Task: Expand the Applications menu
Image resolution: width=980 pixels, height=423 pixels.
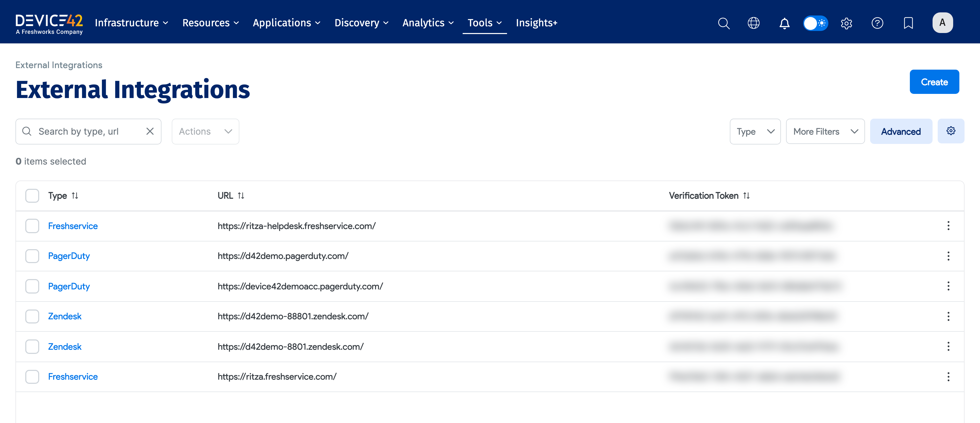Action: pos(287,23)
